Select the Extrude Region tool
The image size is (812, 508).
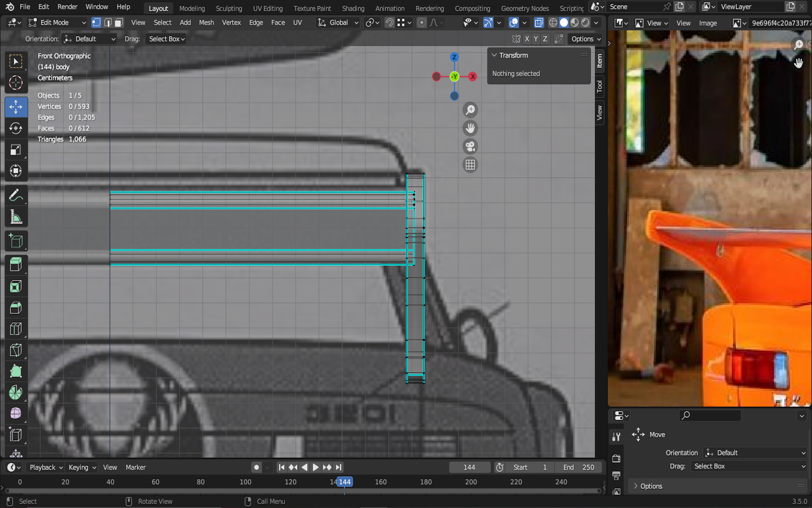pos(16,264)
